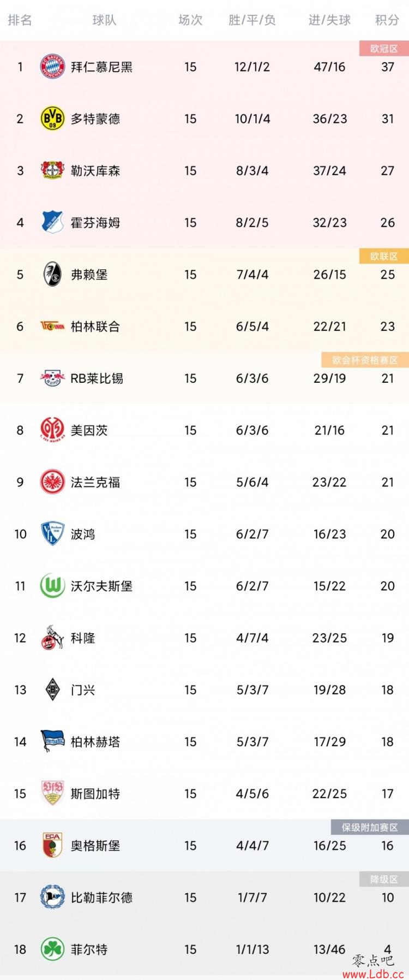This screenshot has height=980, width=409.
Task: Sort by 进/失球 column header
Action: (329, 20)
